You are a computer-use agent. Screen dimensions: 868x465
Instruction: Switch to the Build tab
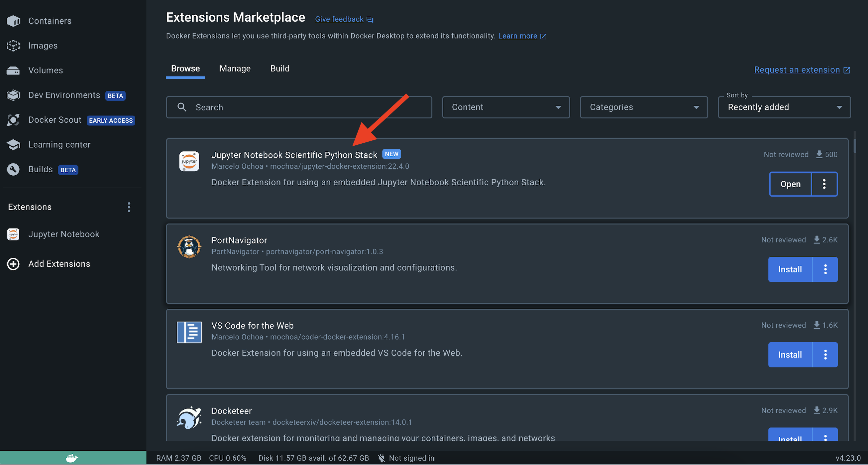point(280,69)
